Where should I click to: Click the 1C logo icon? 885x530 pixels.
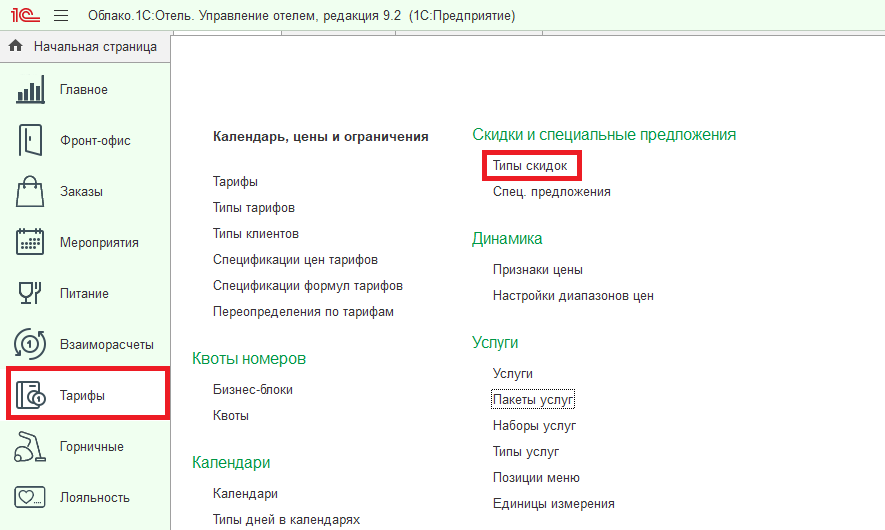point(25,15)
